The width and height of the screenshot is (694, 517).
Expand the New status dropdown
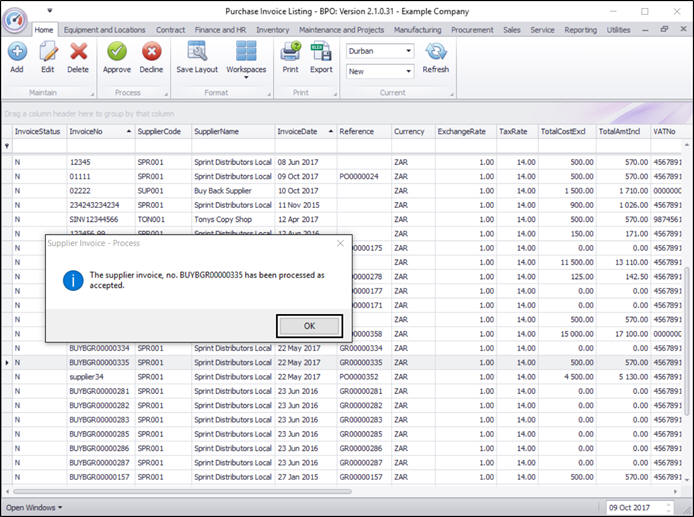pos(408,72)
